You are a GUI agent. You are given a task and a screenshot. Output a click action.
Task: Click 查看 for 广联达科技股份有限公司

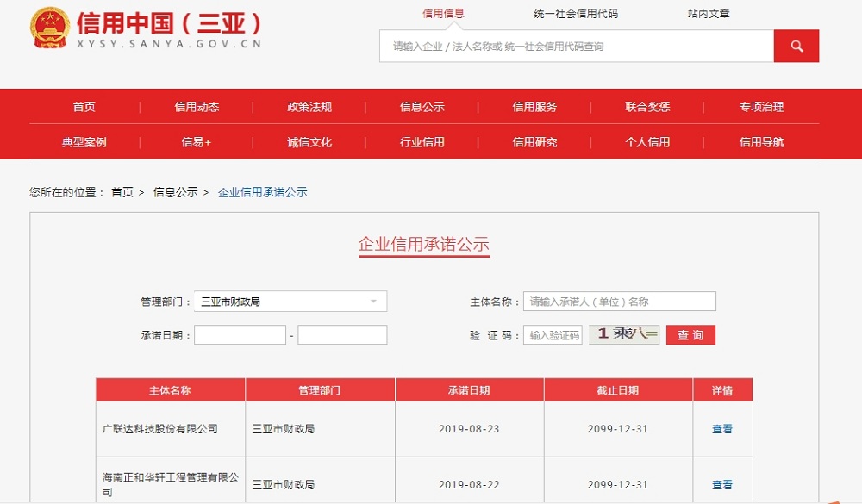pos(722,429)
